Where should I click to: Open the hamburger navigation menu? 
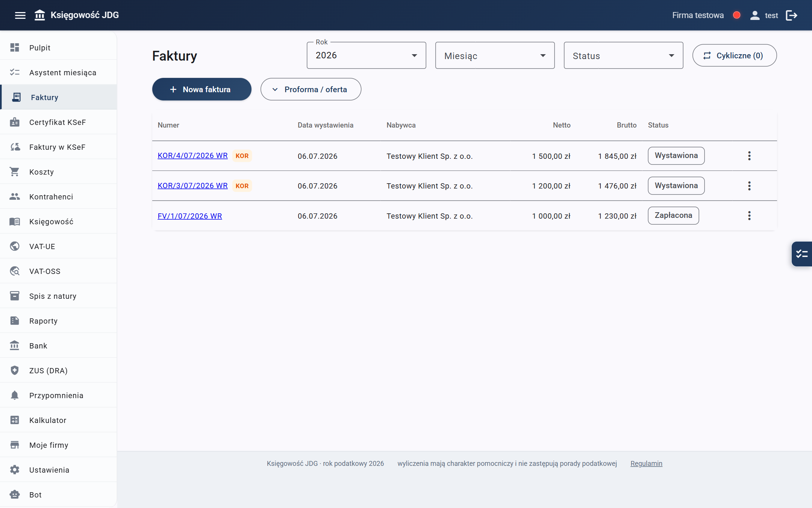pyautogui.click(x=20, y=15)
